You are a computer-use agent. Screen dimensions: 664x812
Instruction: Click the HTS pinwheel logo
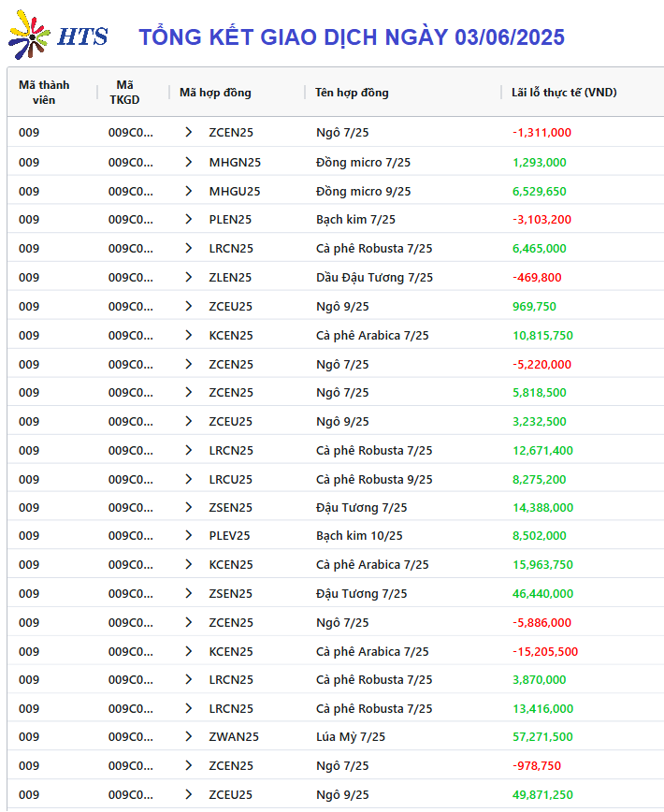(29, 35)
